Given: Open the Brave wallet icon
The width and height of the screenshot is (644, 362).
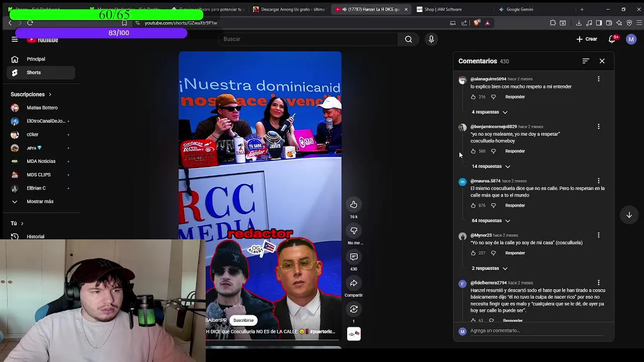Looking at the screenshot, I should [609, 23].
